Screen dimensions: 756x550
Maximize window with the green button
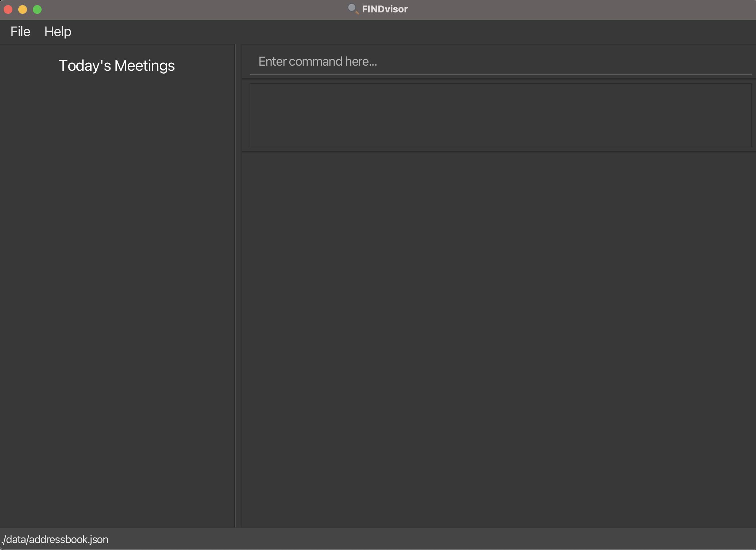coord(37,9)
